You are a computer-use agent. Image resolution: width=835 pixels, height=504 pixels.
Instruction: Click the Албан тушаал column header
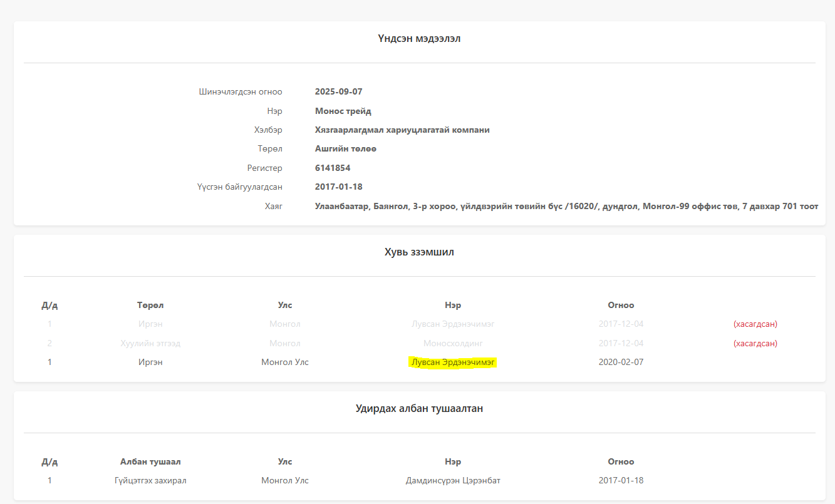[x=150, y=461]
